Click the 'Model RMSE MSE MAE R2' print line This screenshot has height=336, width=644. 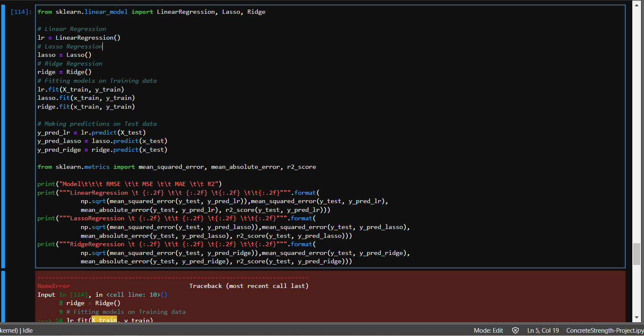pyautogui.click(x=130, y=184)
